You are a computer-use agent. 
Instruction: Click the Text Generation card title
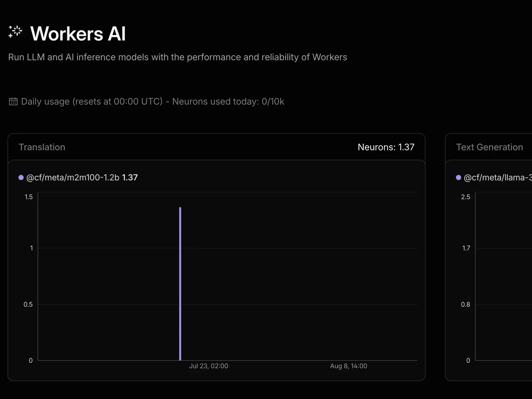pyautogui.click(x=490, y=147)
